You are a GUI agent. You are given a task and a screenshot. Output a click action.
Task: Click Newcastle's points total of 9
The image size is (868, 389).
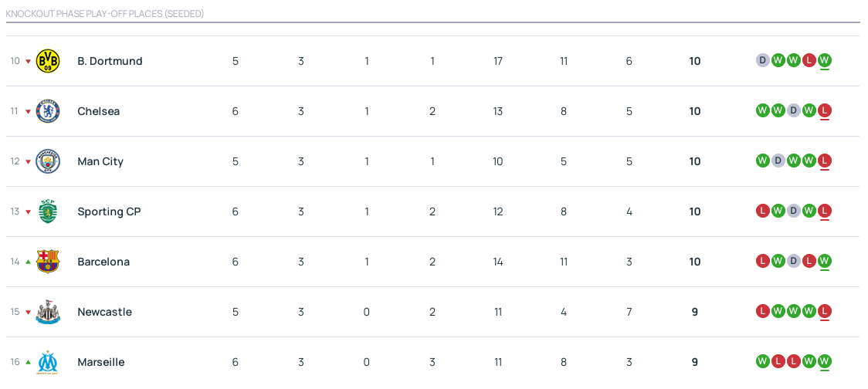(x=695, y=312)
